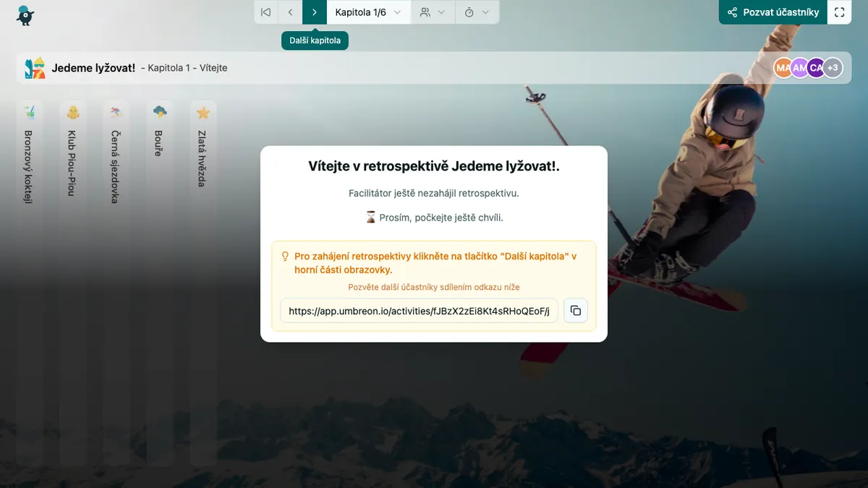Click the previous chapter chevron icon
868x488 pixels.
(x=289, y=12)
